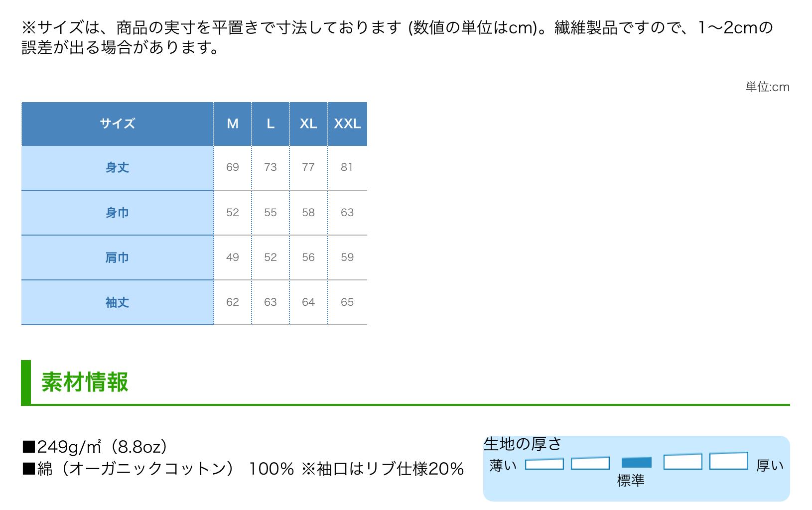The image size is (812, 510).
Task: Select the M size column header
Action: point(233,124)
